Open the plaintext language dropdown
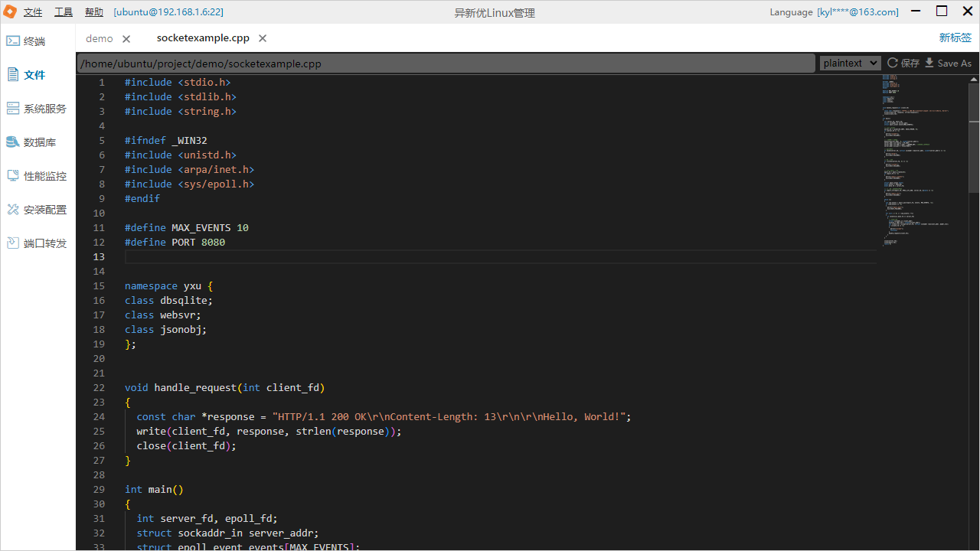 pyautogui.click(x=850, y=63)
